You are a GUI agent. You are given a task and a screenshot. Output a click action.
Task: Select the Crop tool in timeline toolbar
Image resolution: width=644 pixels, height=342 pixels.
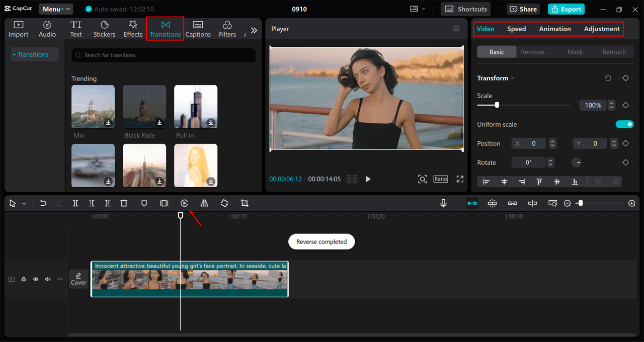tap(245, 203)
